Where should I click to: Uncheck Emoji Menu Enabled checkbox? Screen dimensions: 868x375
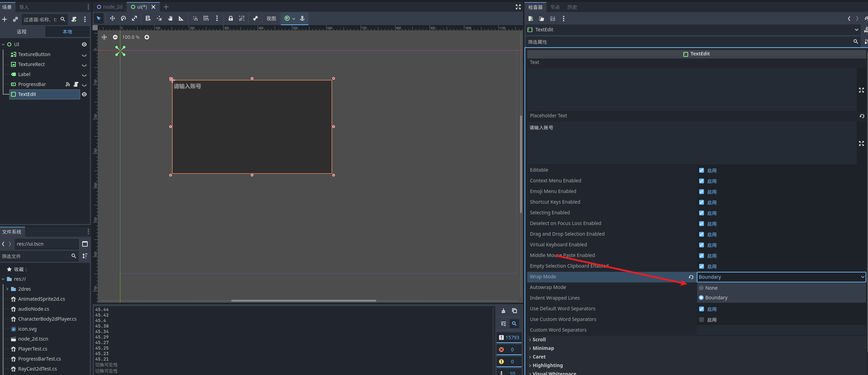point(702,192)
